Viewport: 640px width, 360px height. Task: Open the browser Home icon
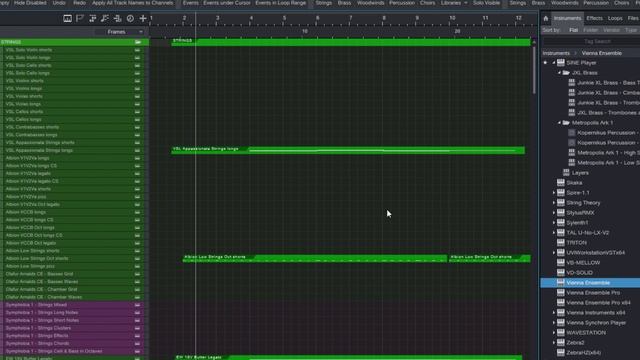pos(546,18)
